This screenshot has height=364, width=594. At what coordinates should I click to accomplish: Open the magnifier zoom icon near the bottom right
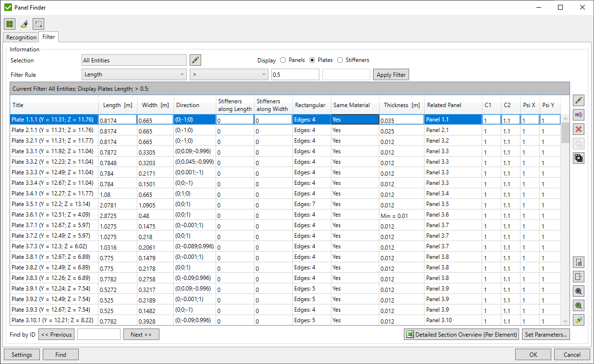pos(579,291)
